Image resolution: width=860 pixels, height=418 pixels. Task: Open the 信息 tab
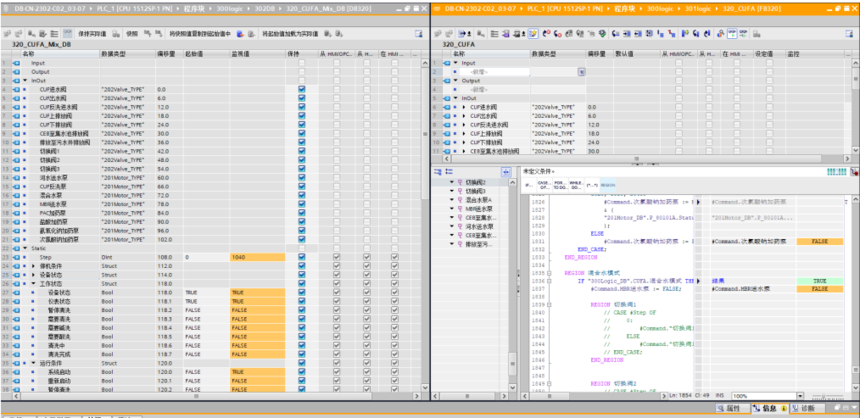tap(770, 409)
